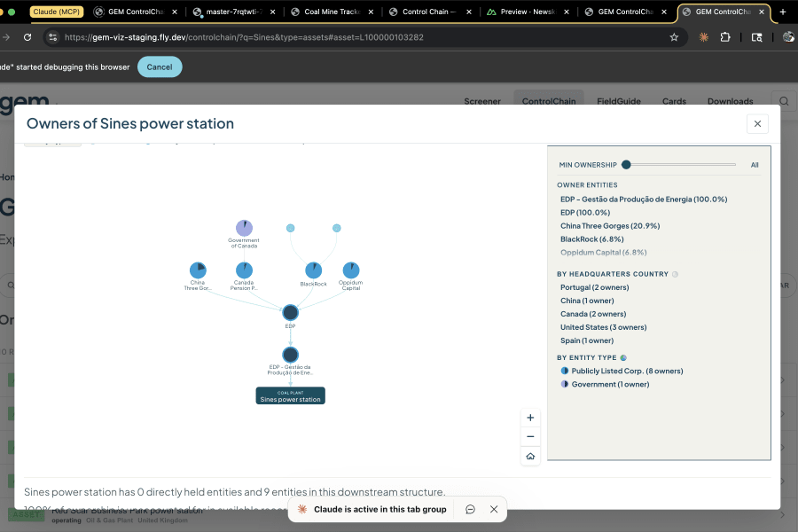
Task: Reload the page in browser toolbar
Action: 27,37
